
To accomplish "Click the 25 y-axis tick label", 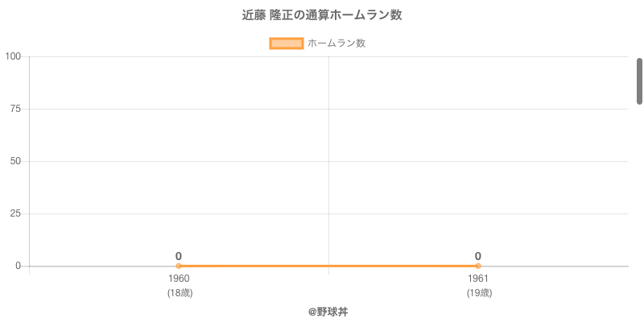I will pyautogui.click(x=15, y=213).
